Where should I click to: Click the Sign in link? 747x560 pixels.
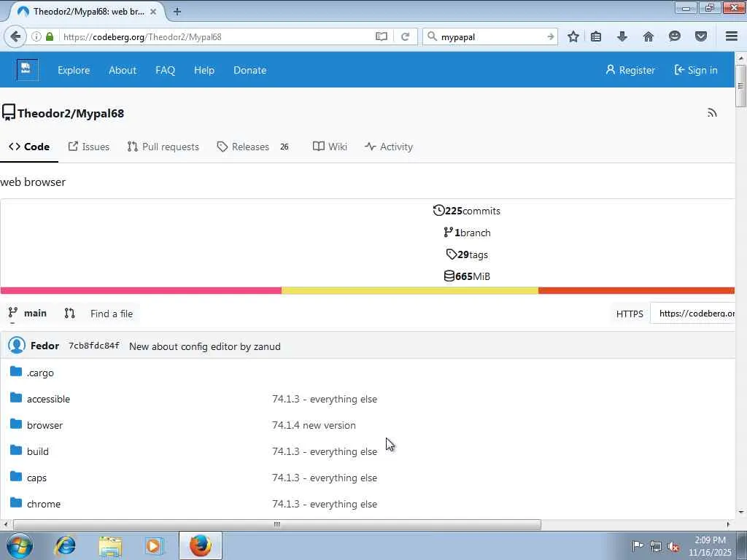pyautogui.click(x=696, y=70)
